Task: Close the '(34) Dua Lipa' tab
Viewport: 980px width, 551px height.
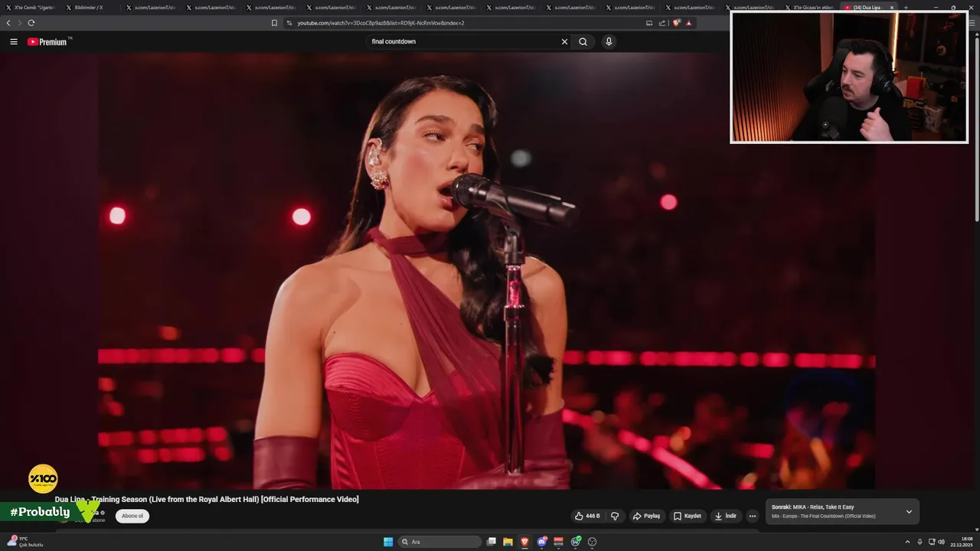Action: pyautogui.click(x=891, y=8)
